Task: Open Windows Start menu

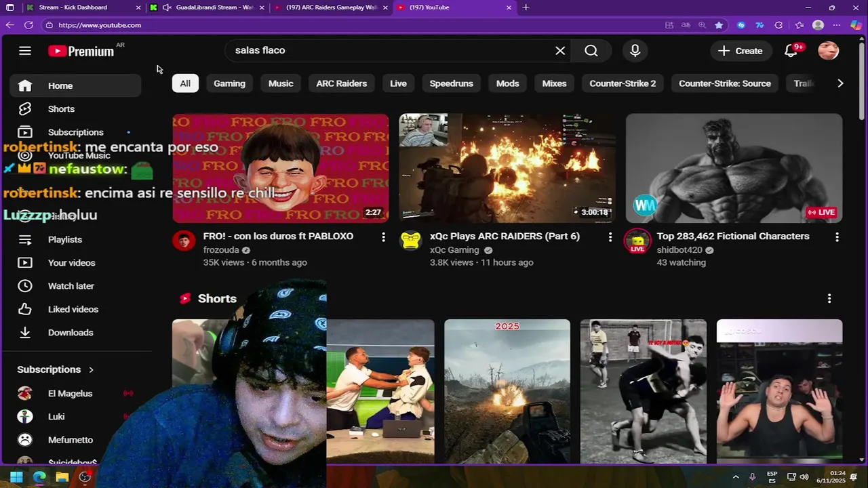Action: point(16,477)
